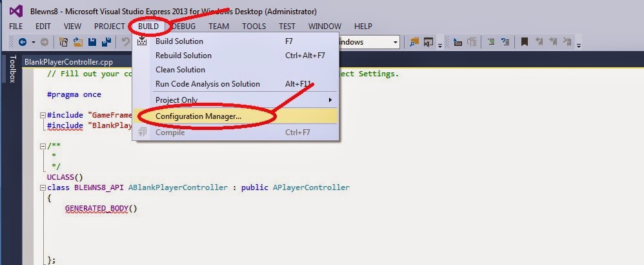Screen dimensions: 644x265
Task: Choose Build Solution from the menu
Action: click(x=236, y=41)
